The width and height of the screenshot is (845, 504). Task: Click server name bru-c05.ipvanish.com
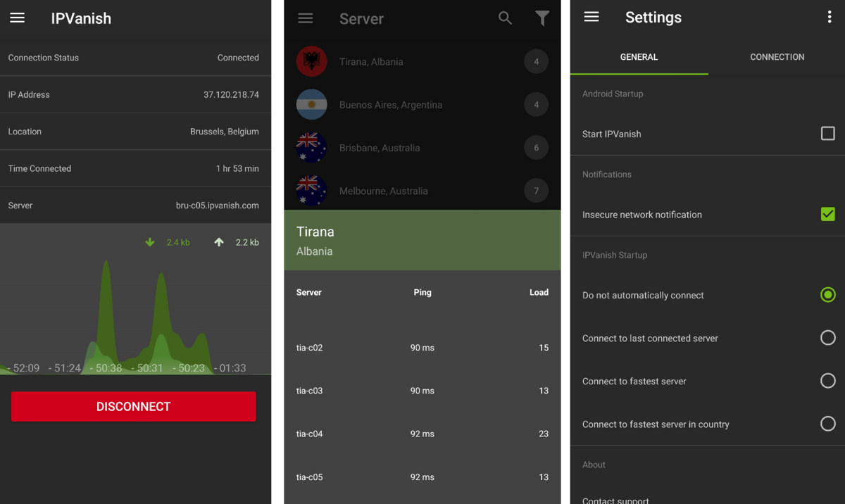click(217, 206)
